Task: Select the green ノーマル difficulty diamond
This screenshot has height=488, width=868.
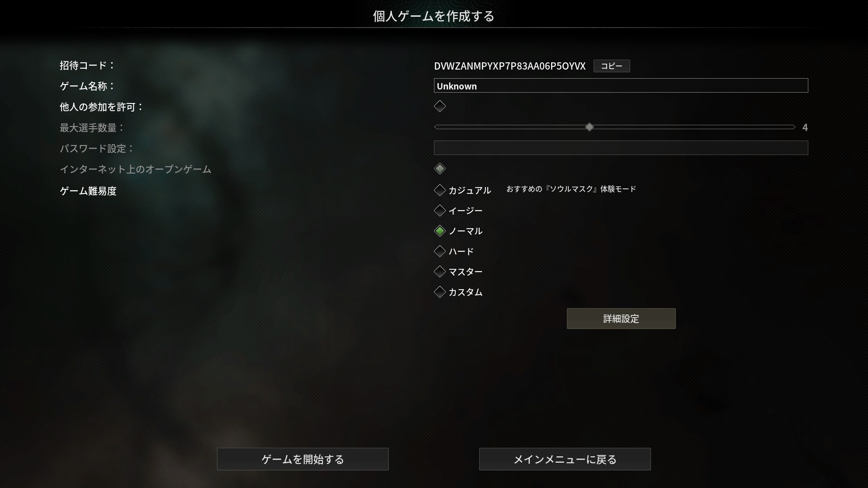Action: (x=440, y=231)
